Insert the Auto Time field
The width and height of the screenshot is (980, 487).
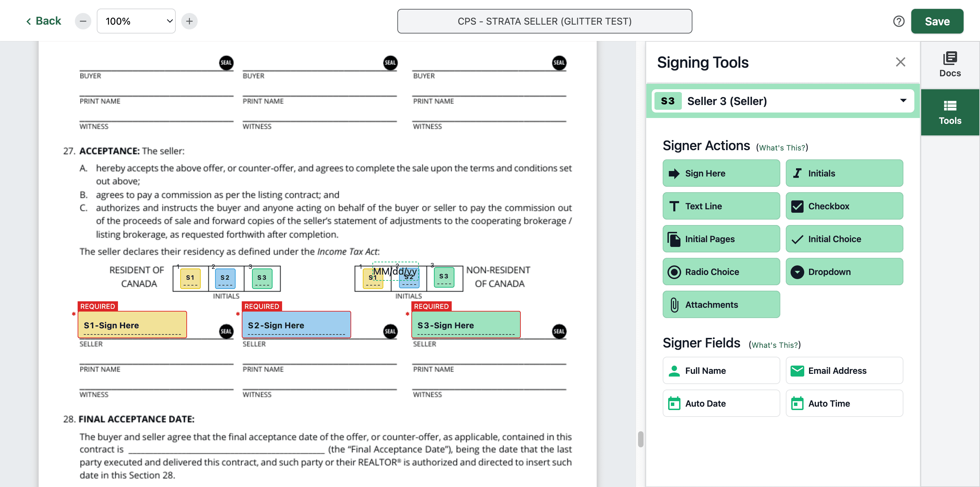click(x=844, y=403)
